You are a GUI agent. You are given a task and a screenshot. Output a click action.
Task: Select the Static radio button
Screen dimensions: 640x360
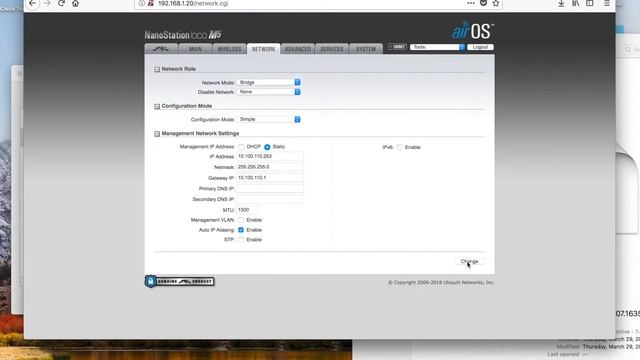pyautogui.click(x=267, y=147)
